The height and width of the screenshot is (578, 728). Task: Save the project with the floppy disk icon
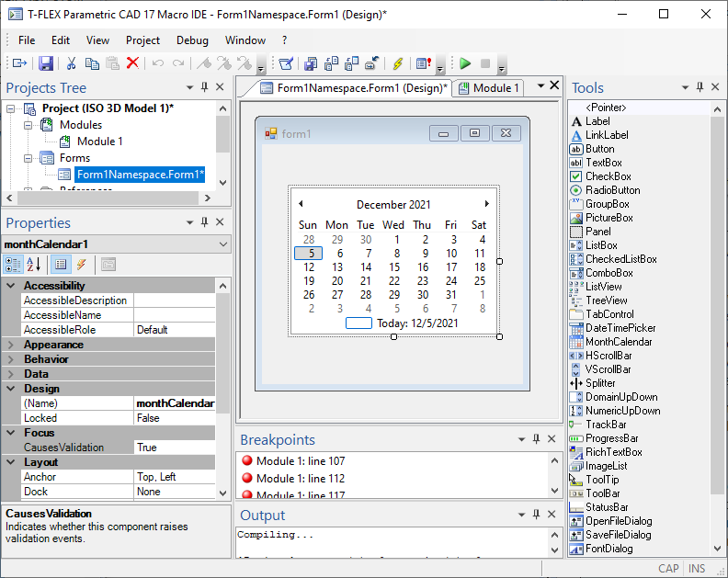coord(46,63)
